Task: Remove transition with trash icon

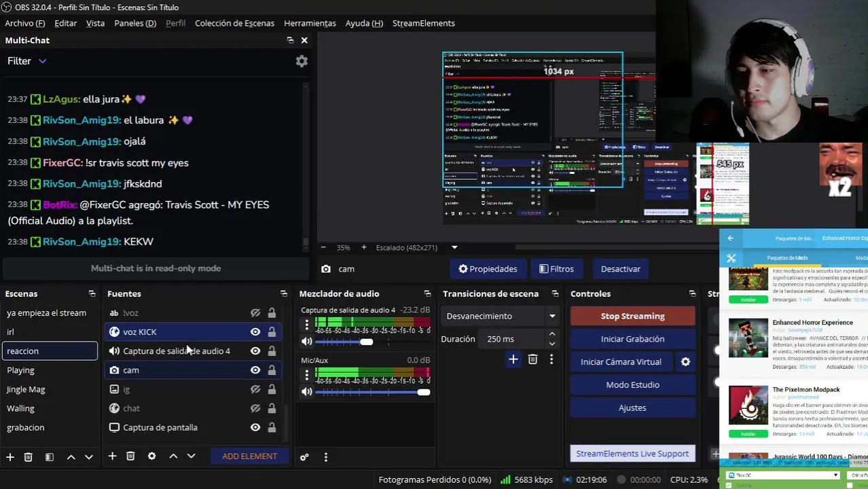Action: (x=532, y=359)
